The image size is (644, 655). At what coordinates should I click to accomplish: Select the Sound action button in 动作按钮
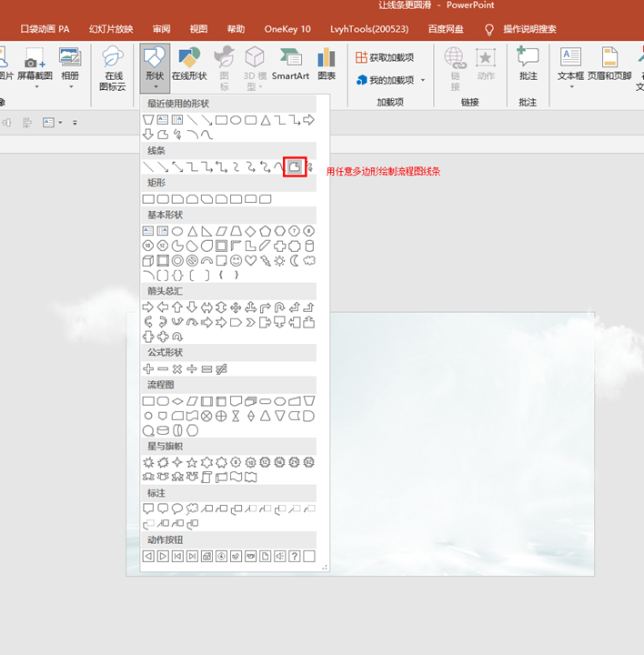click(x=280, y=556)
